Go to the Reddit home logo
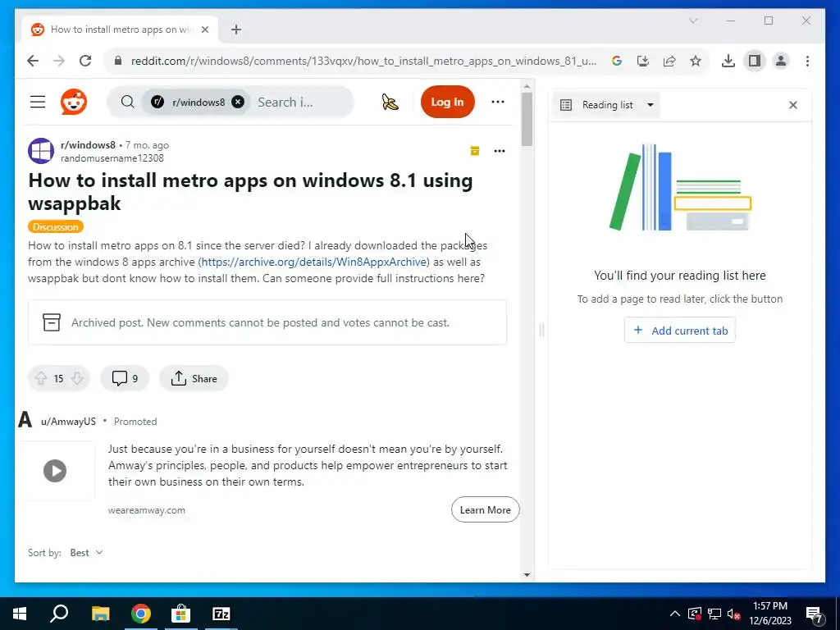 (74, 102)
